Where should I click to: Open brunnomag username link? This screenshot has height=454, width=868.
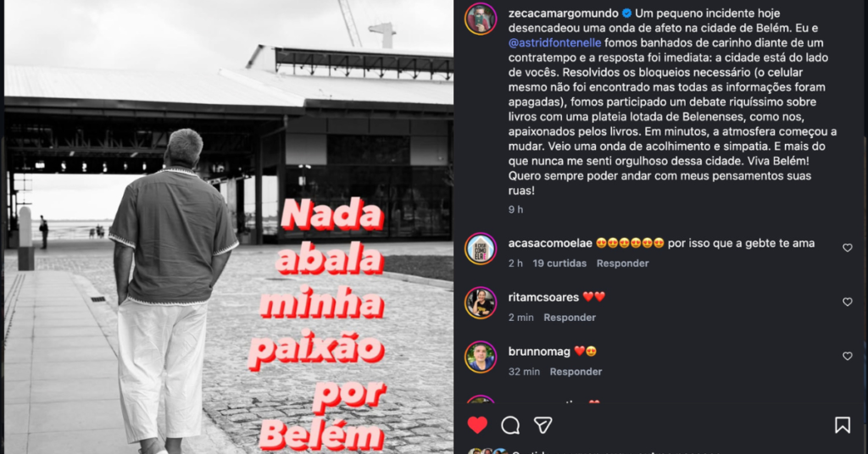tap(539, 352)
